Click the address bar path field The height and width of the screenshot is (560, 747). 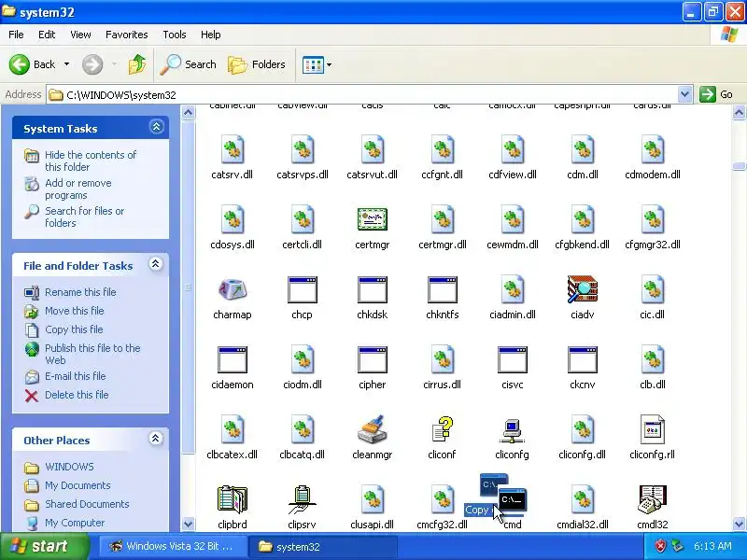pos(362,94)
